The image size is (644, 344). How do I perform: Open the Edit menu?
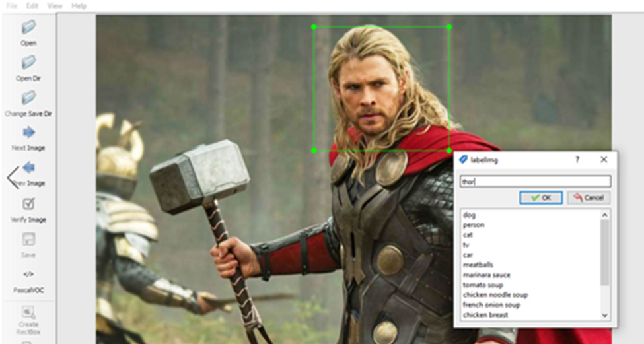(32, 6)
